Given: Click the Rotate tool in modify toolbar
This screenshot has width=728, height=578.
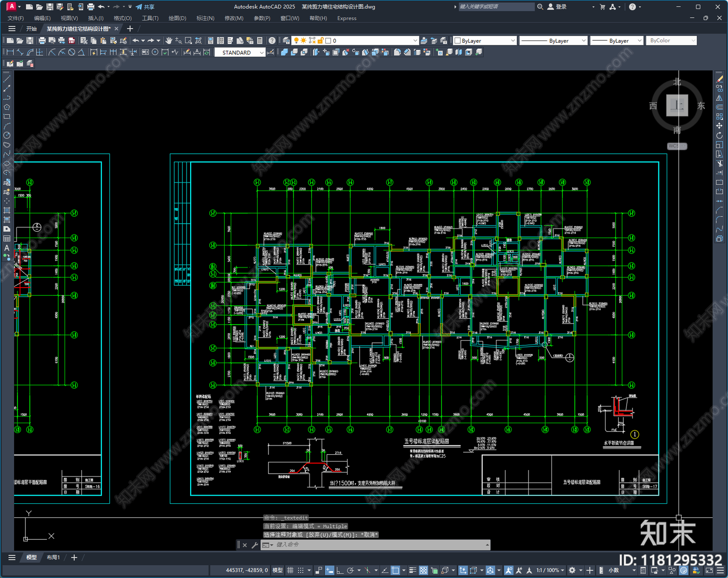Looking at the screenshot, I should [x=719, y=135].
